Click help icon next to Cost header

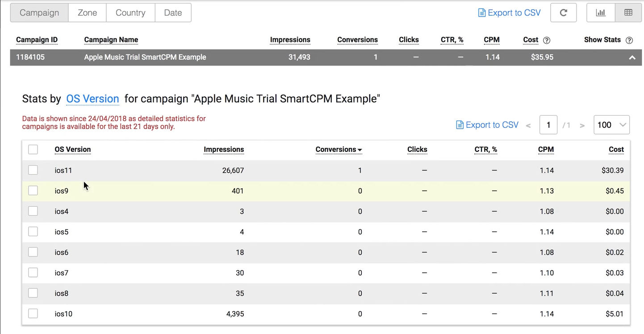[x=547, y=40]
